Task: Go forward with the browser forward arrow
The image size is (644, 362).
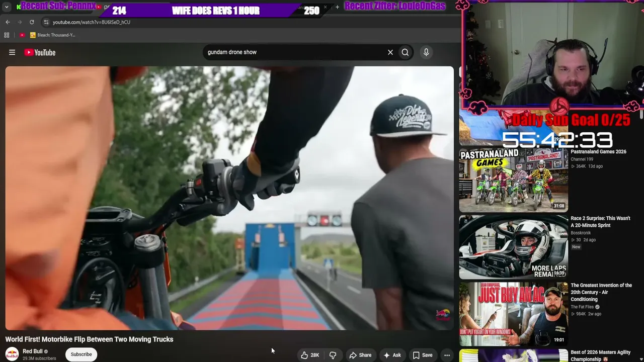Action: point(20,22)
